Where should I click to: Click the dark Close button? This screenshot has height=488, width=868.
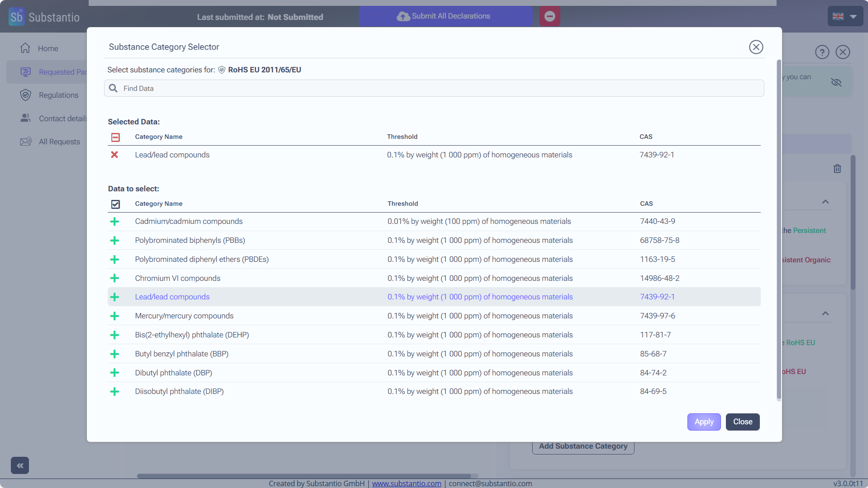click(742, 422)
